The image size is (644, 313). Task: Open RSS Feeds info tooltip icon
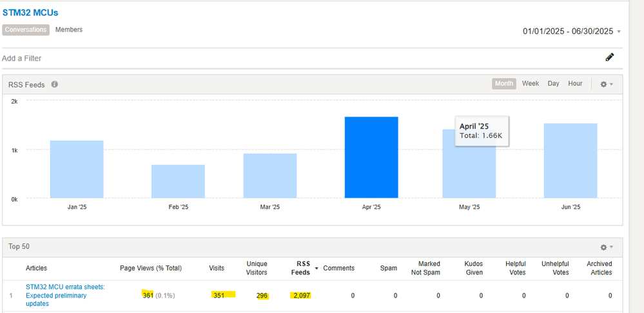[x=54, y=84]
